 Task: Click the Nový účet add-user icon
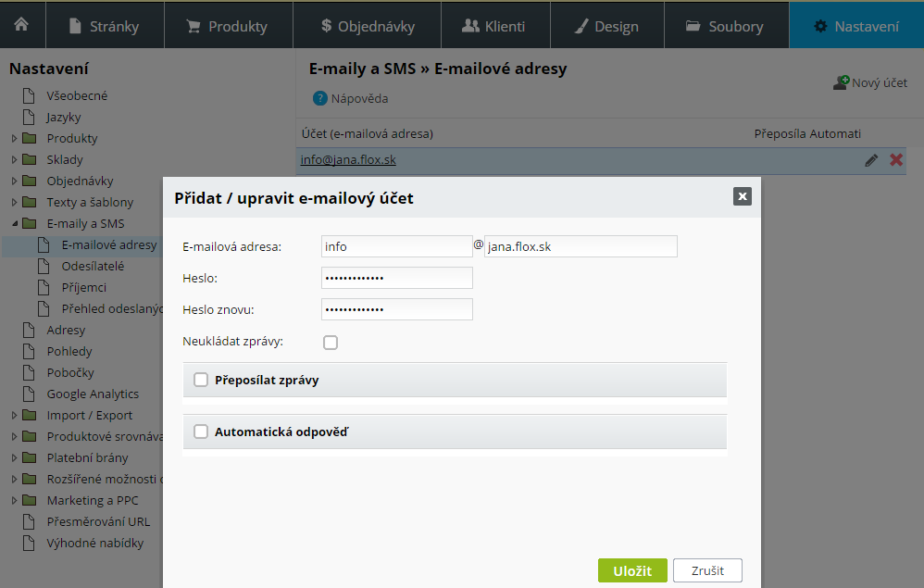(841, 82)
